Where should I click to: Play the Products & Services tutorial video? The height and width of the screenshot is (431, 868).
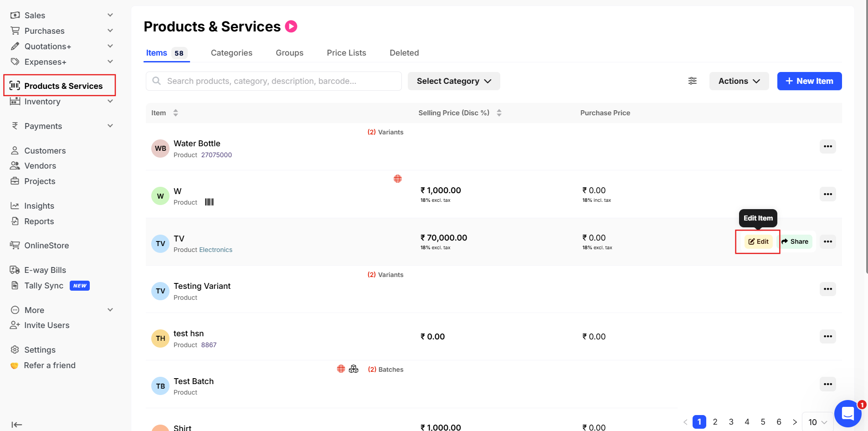coord(291,26)
